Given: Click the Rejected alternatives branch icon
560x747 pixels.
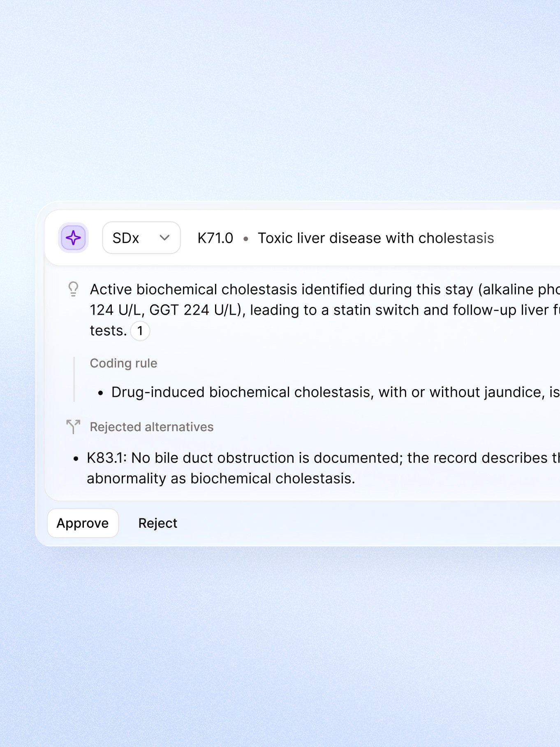Looking at the screenshot, I should pos(73,427).
